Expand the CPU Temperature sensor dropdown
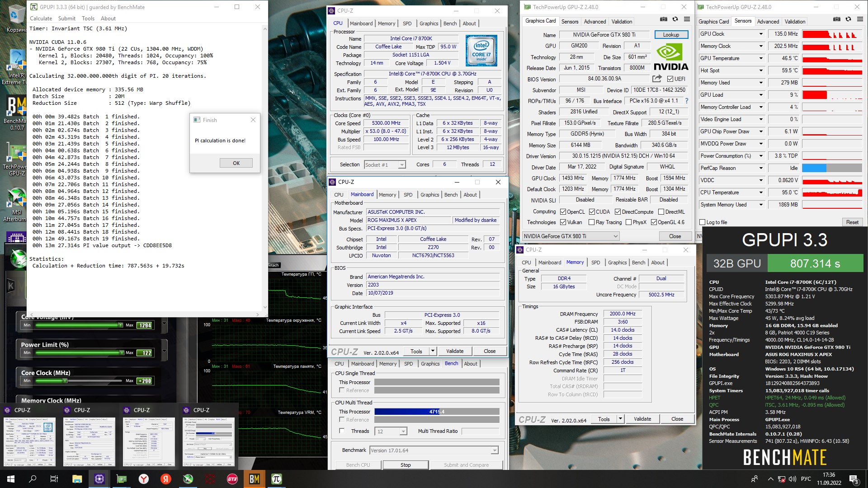The width and height of the screenshot is (868, 488). (761, 192)
